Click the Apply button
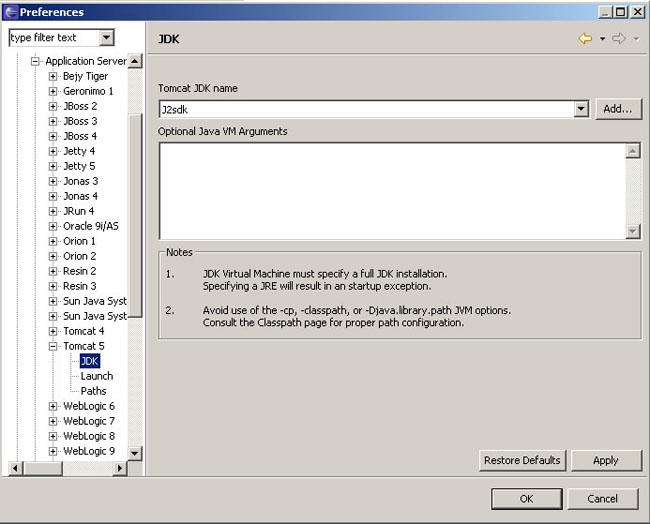The width and height of the screenshot is (650, 524). [x=606, y=460]
